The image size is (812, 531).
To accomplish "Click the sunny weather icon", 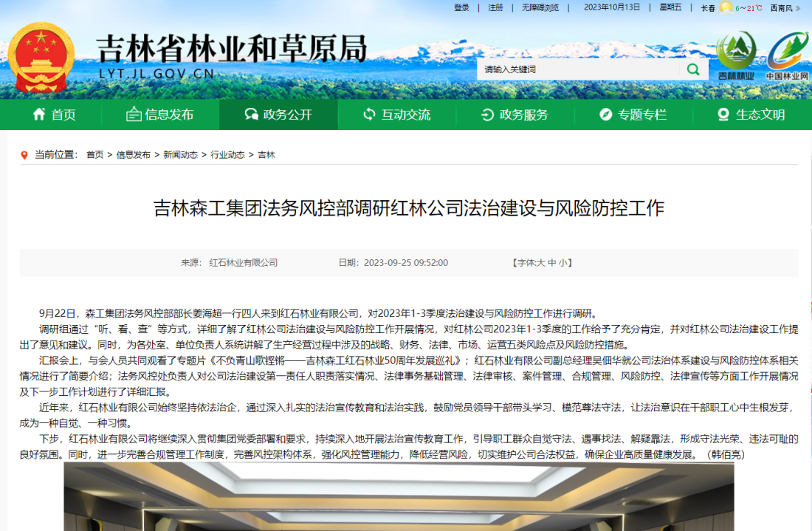I will 726,8.
